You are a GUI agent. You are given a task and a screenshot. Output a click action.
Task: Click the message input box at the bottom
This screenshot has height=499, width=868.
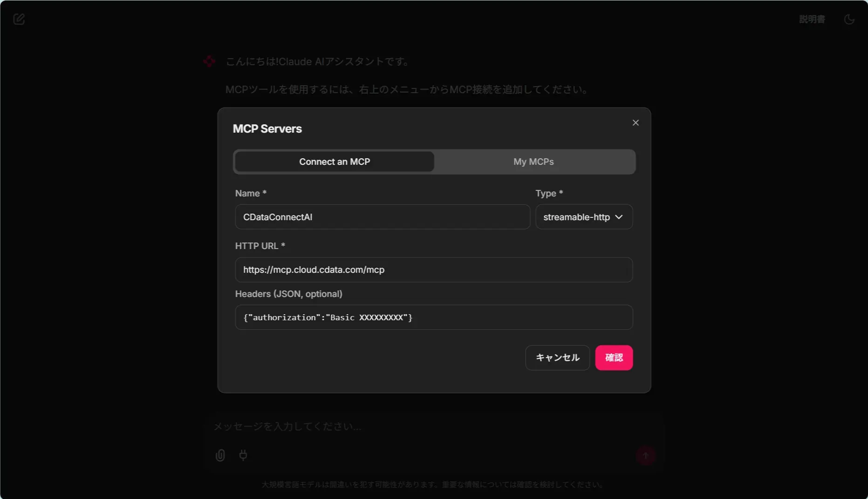pos(433,426)
